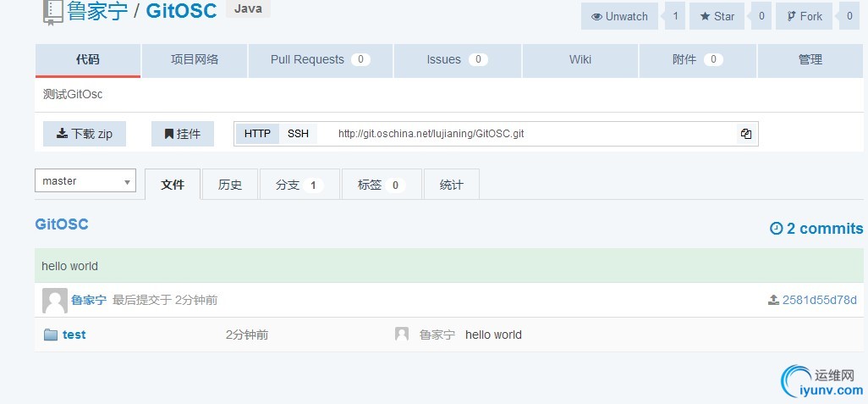Open the 项目网络 tab

point(195,60)
